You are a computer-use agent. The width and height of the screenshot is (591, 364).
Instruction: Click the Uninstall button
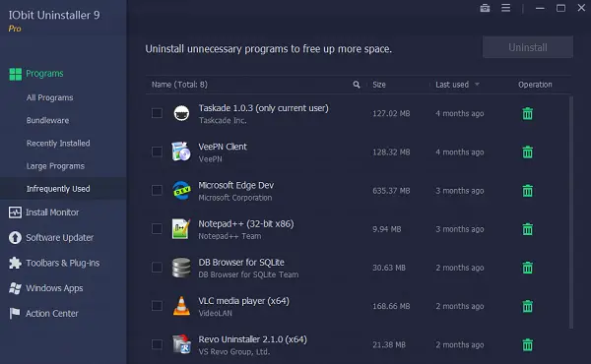tap(528, 47)
